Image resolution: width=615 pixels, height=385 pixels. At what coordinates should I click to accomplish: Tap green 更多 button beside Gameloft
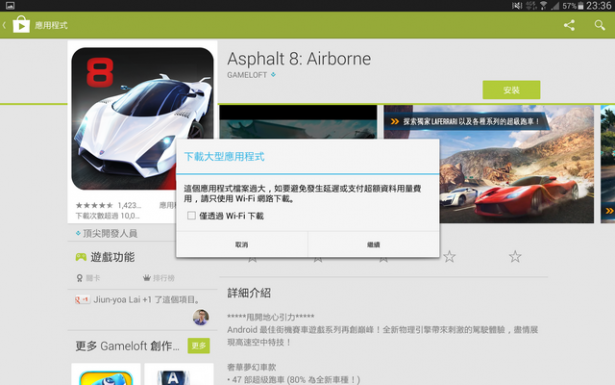(198, 346)
